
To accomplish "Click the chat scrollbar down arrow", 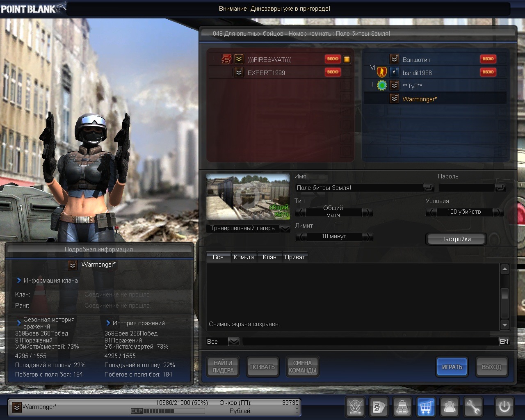I will pos(504,325).
